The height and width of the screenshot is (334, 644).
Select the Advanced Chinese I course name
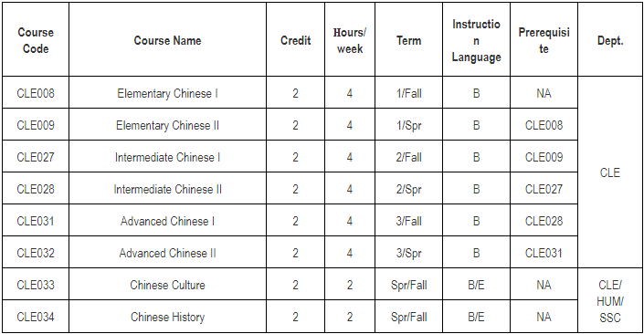click(x=167, y=221)
